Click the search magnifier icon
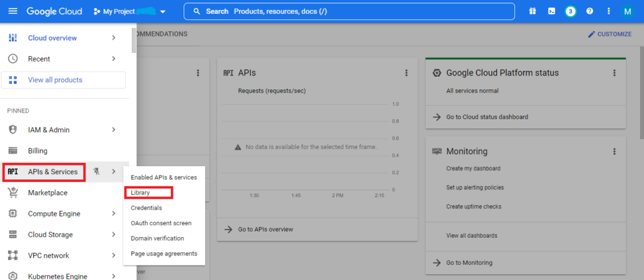644x280 pixels. [197, 11]
